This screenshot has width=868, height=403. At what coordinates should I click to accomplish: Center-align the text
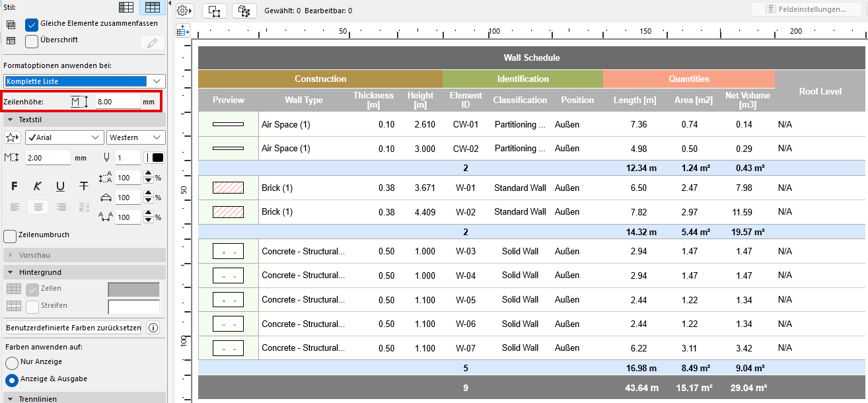click(38, 207)
